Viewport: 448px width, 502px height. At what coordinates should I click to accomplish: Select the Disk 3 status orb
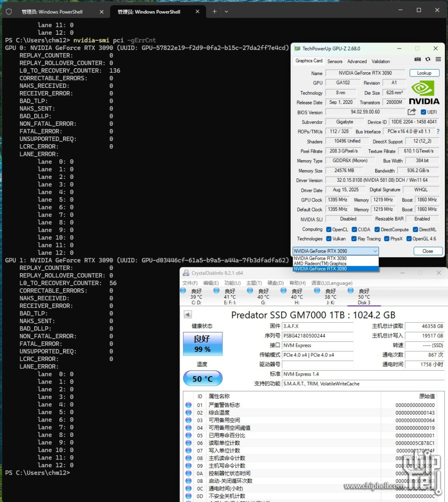click(x=351, y=291)
